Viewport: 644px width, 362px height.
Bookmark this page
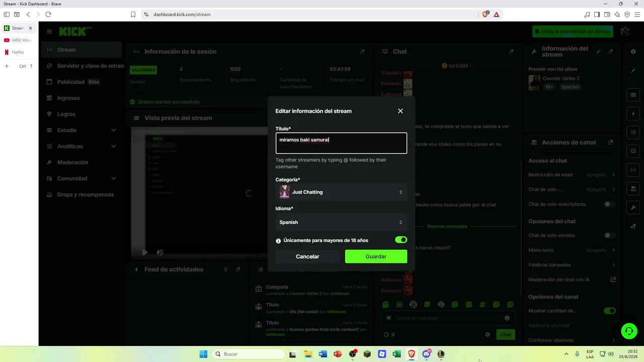(x=133, y=15)
